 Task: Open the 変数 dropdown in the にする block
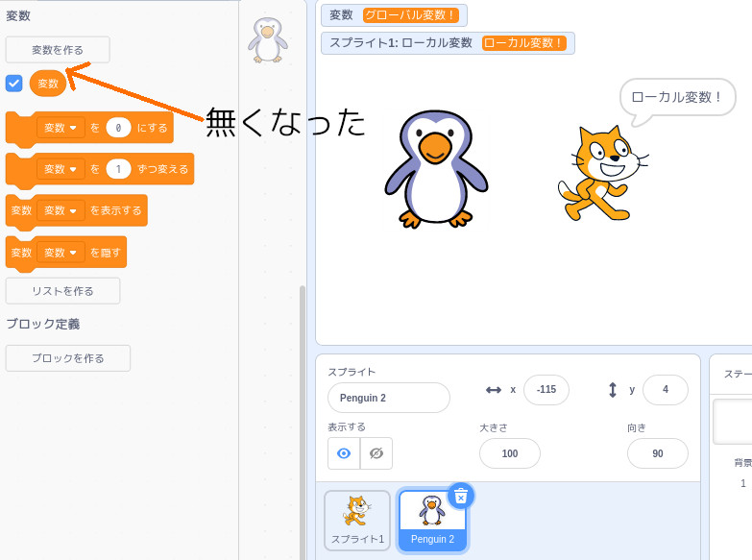(61, 128)
